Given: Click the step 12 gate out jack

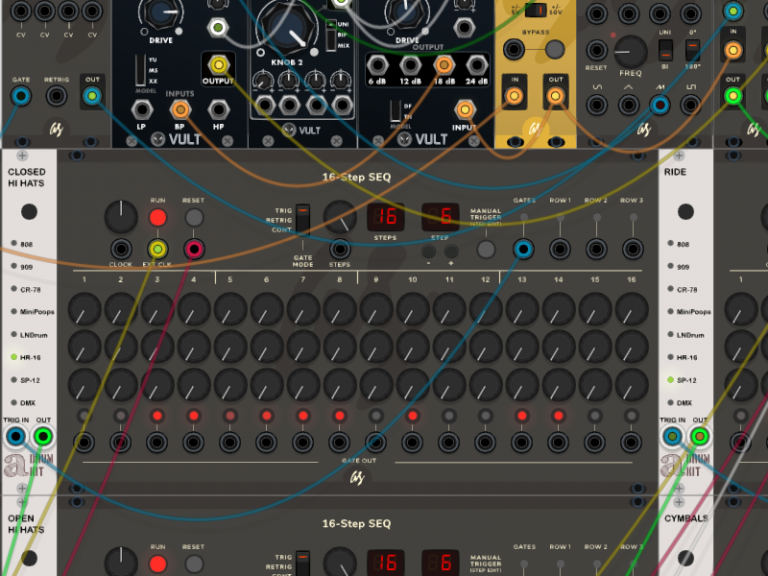Looking at the screenshot, I should (485, 443).
